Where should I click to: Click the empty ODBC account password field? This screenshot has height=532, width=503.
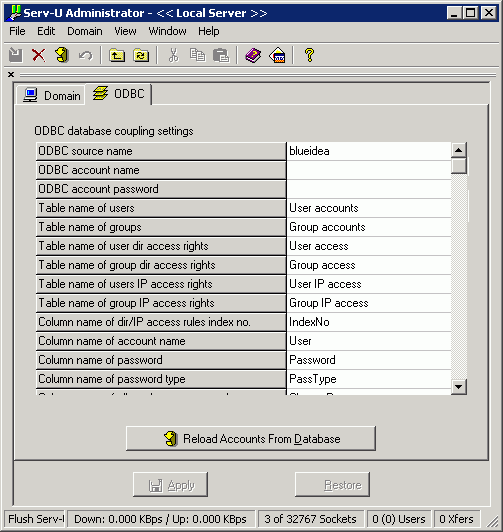[x=369, y=189]
